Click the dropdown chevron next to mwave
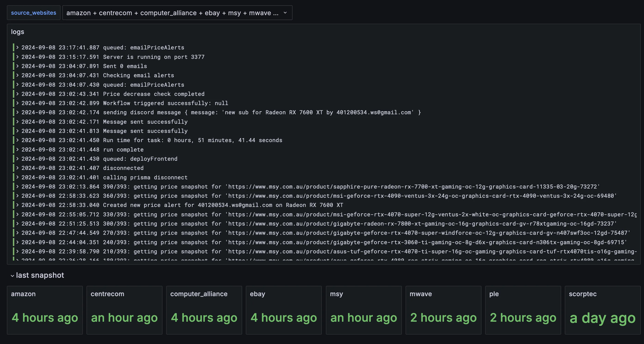644x344 pixels. (x=285, y=13)
